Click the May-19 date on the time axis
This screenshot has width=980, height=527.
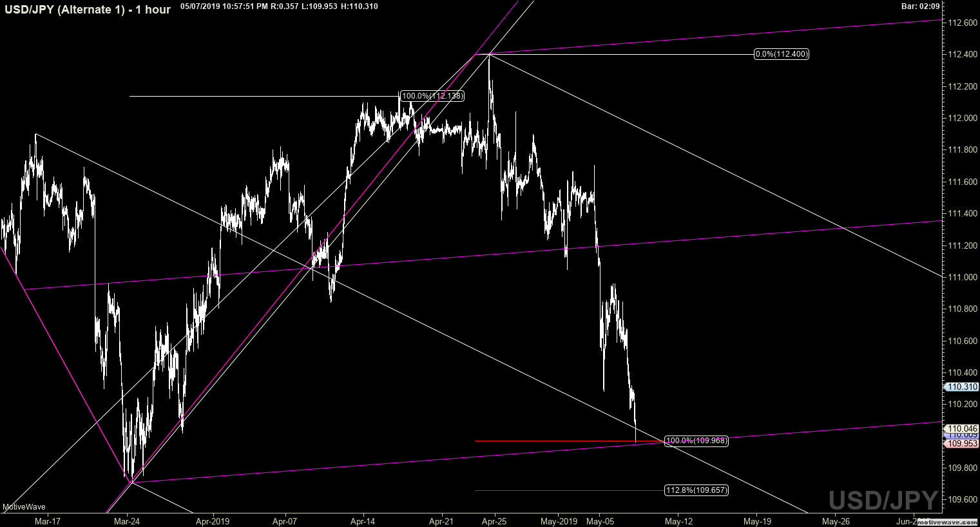point(758,521)
